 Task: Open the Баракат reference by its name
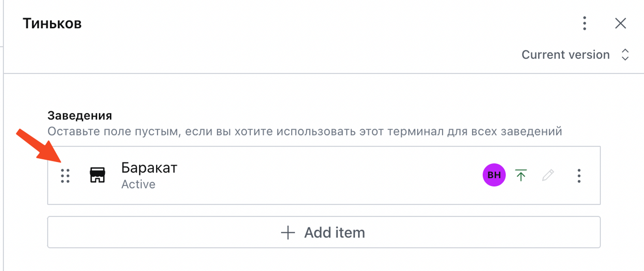(x=149, y=168)
